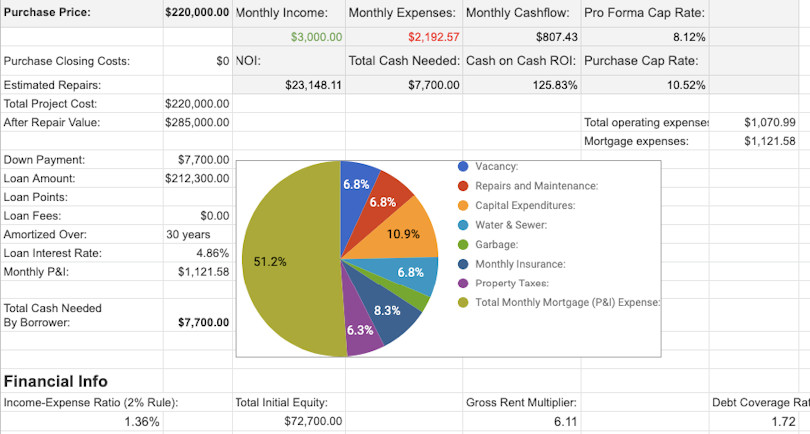Image resolution: width=810 pixels, height=434 pixels.
Task: Select the orange Capital Expenditures legend marker
Action: 463,205
